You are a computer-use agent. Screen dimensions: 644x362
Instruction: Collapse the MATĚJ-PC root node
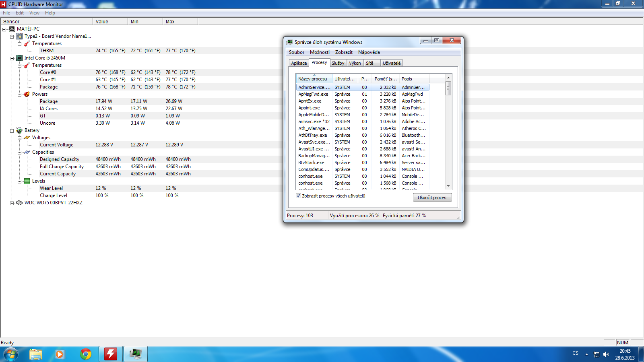pyautogui.click(x=4, y=29)
